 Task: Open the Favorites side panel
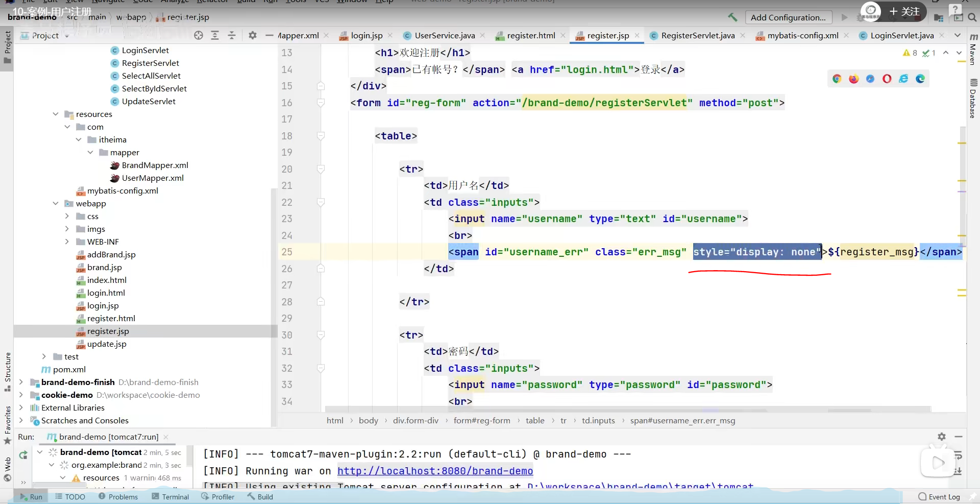7,425
